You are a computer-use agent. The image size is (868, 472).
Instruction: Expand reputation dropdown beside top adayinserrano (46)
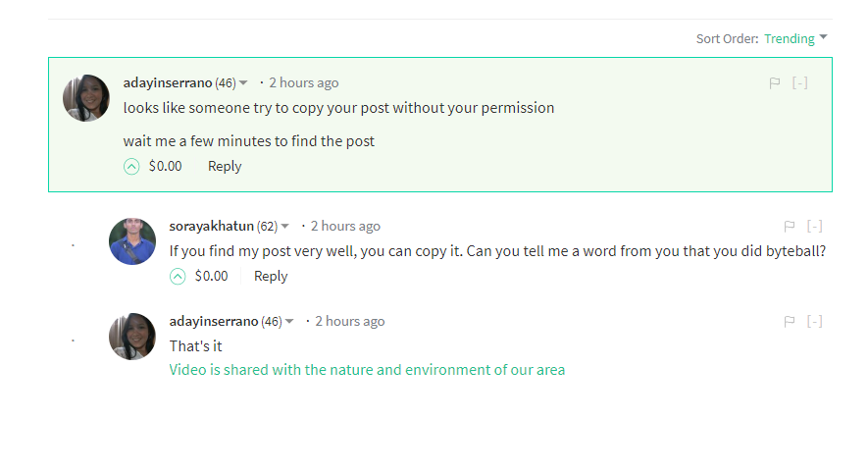(244, 83)
